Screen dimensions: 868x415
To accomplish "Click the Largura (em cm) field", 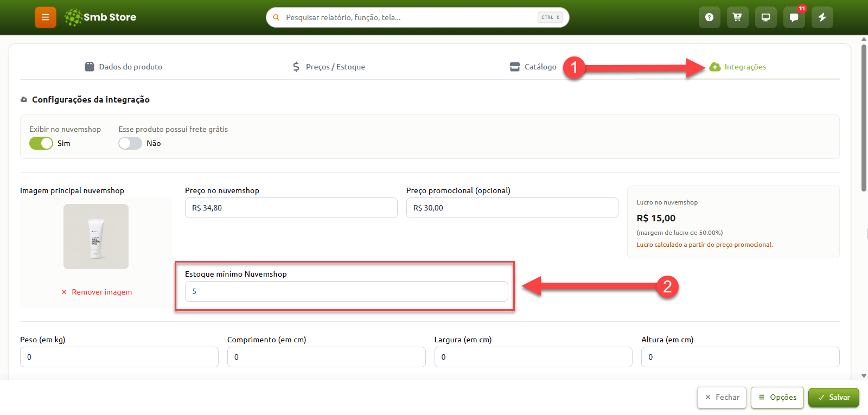I will [x=533, y=357].
